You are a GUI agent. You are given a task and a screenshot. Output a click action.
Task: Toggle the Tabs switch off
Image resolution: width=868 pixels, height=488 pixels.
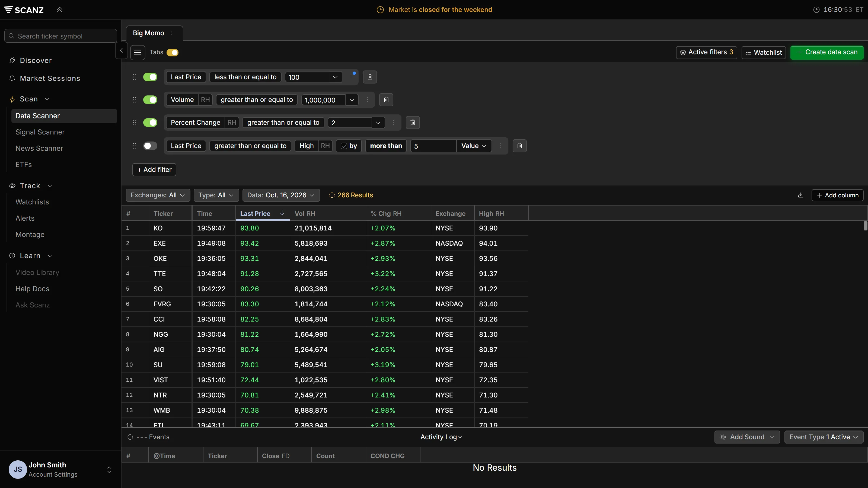[173, 53]
